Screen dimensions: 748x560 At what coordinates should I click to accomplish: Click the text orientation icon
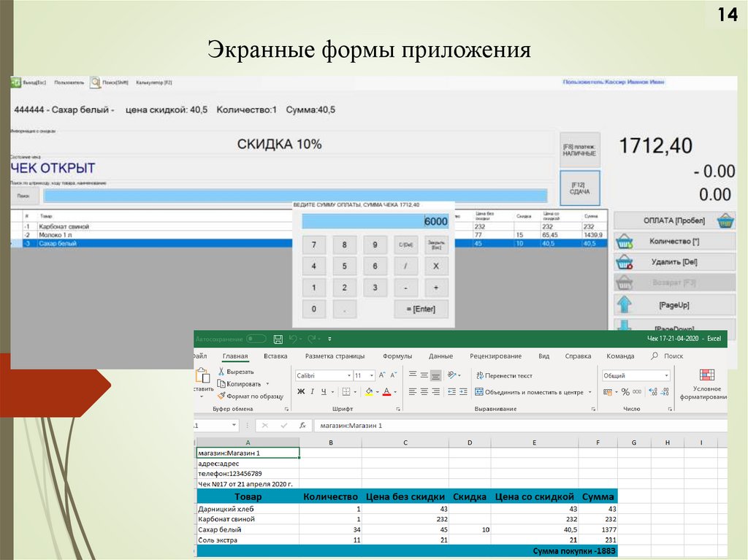click(x=452, y=375)
